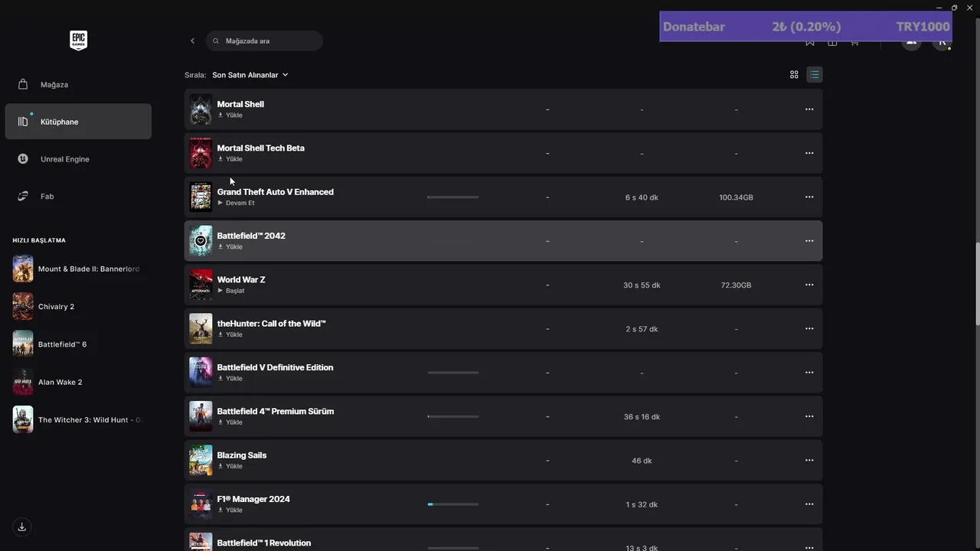Click the Mağazada ara search field
The width and height of the screenshot is (980, 551).
(268, 41)
